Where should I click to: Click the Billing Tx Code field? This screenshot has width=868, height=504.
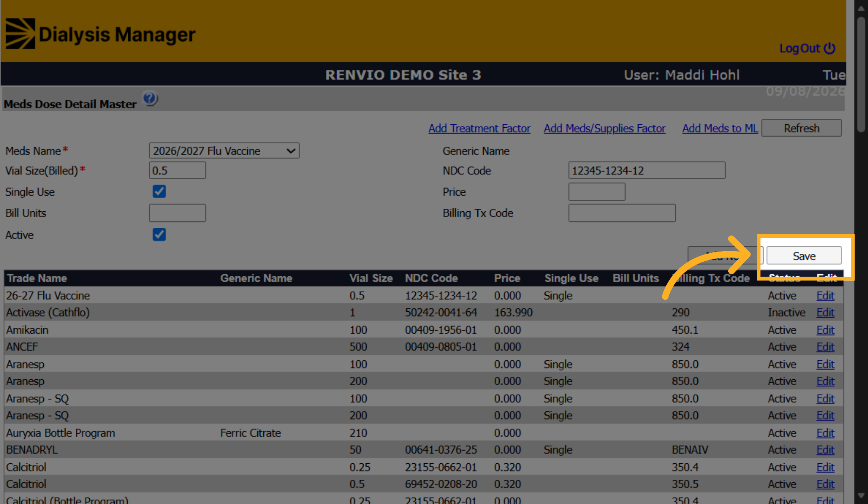click(622, 213)
